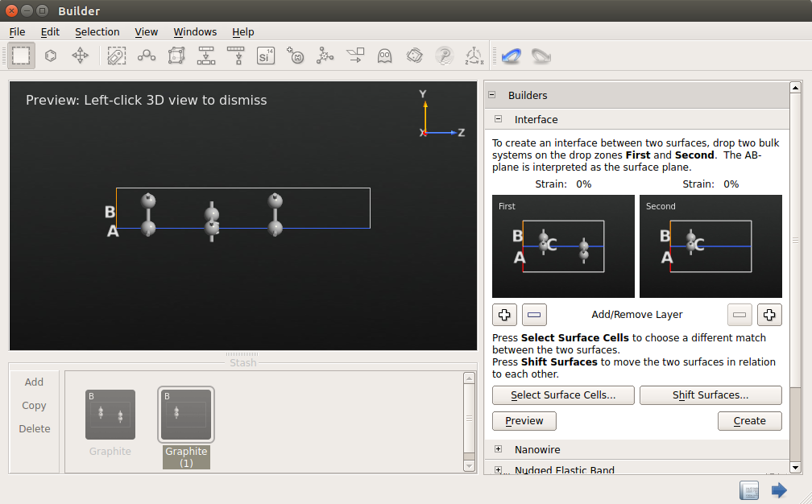Click the ghost atom icon

tap(385, 56)
